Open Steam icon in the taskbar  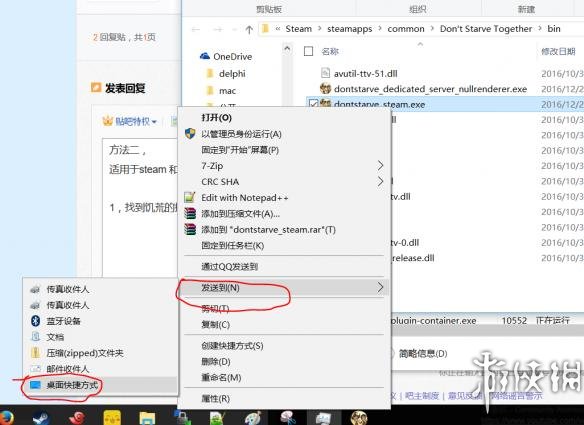[x=41, y=418]
